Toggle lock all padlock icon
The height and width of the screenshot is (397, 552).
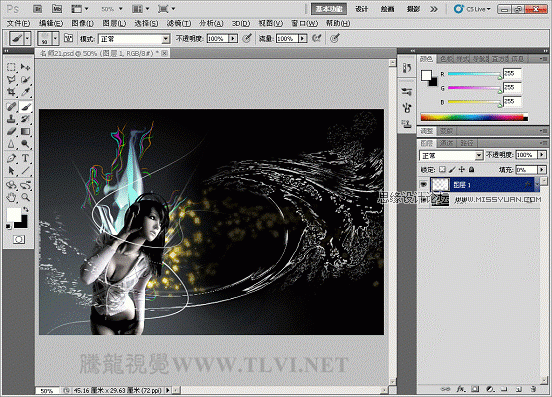[472, 170]
